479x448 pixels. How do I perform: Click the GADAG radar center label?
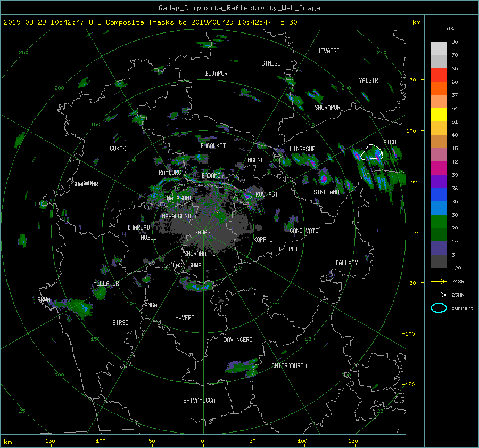(202, 232)
